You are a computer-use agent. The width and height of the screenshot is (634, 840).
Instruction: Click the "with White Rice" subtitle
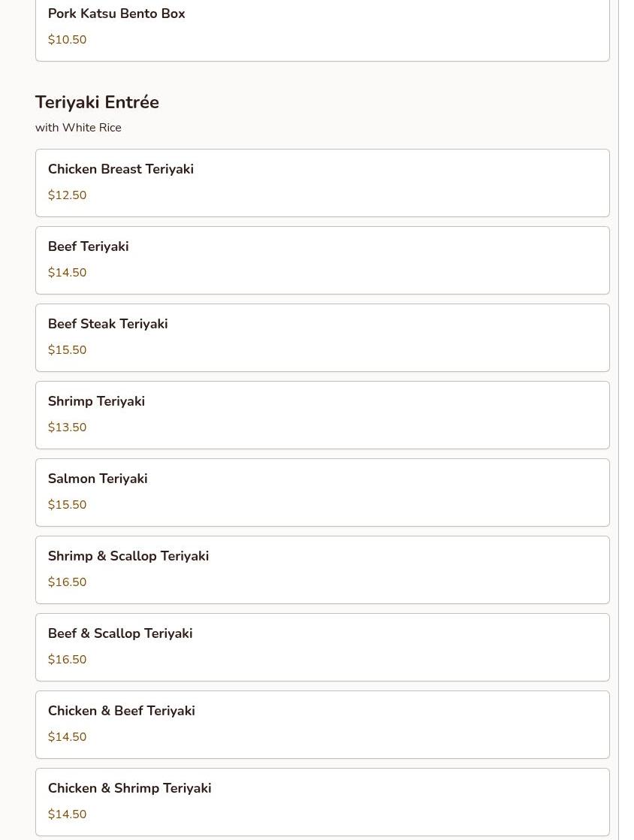click(x=78, y=128)
